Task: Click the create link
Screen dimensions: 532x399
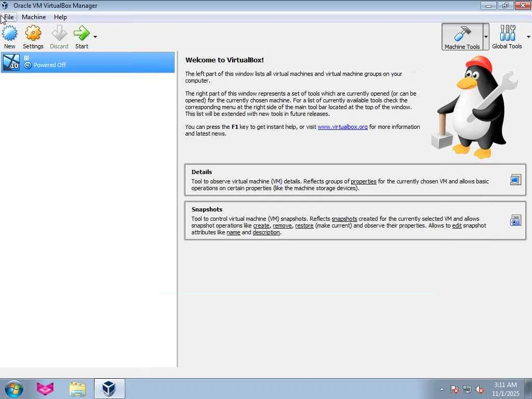Action: [261, 225]
